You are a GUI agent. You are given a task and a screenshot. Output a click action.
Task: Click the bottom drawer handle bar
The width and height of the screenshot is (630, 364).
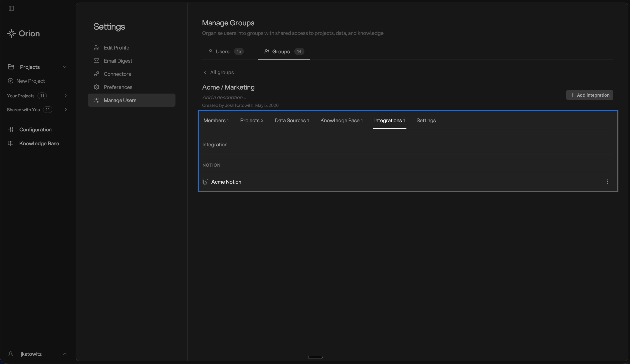click(x=315, y=357)
